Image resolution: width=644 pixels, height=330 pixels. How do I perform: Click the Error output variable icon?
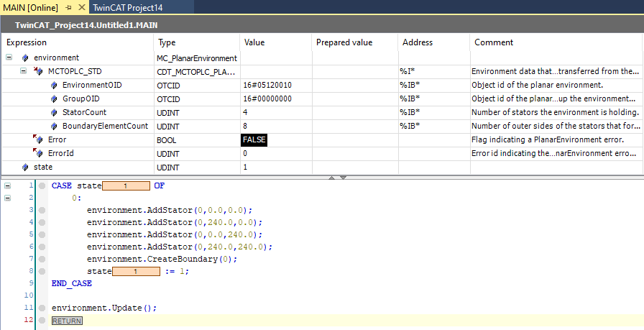tap(38, 139)
